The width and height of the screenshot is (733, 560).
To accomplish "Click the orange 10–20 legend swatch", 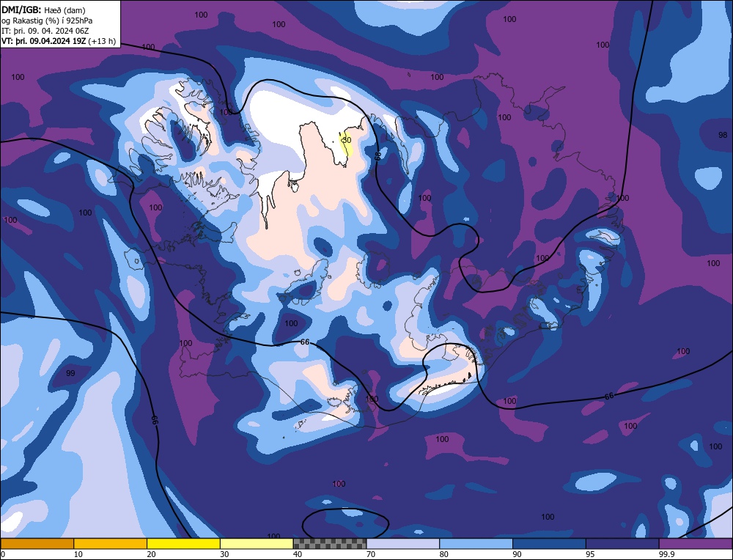I will (111, 543).
